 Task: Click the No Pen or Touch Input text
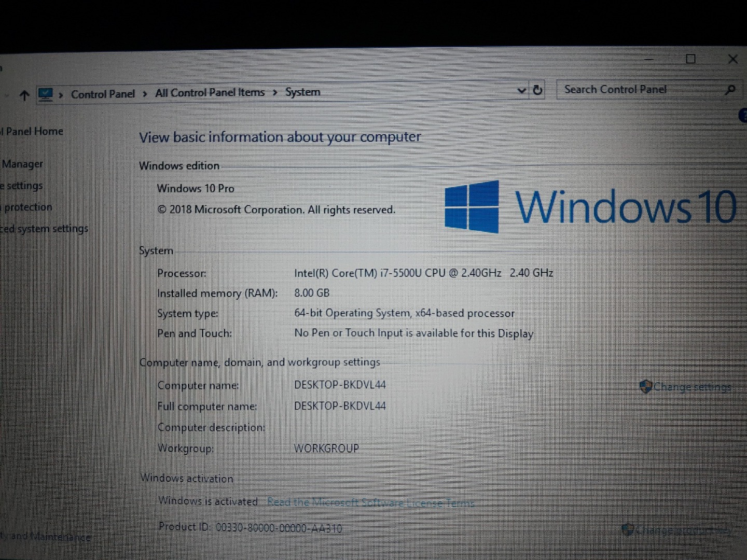pos(414,333)
